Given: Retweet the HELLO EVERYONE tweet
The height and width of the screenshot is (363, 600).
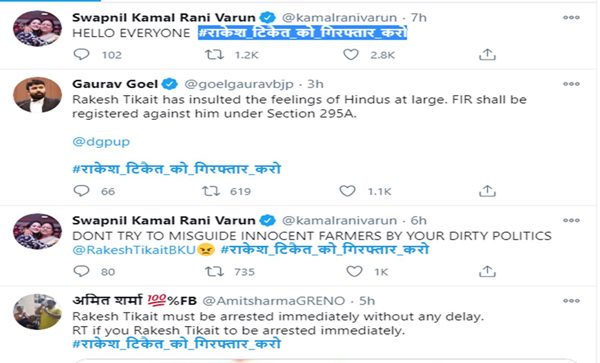Looking at the screenshot, I should pyautogui.click(x=214, y=55).
